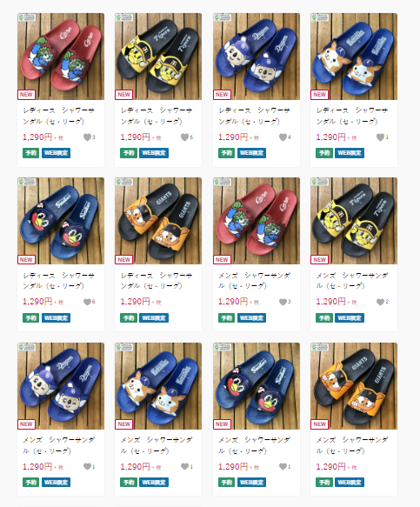Like the red Carp ladies sandal via heart icon
The height and width of the screenshot is (507, 420).
(87, 137)
